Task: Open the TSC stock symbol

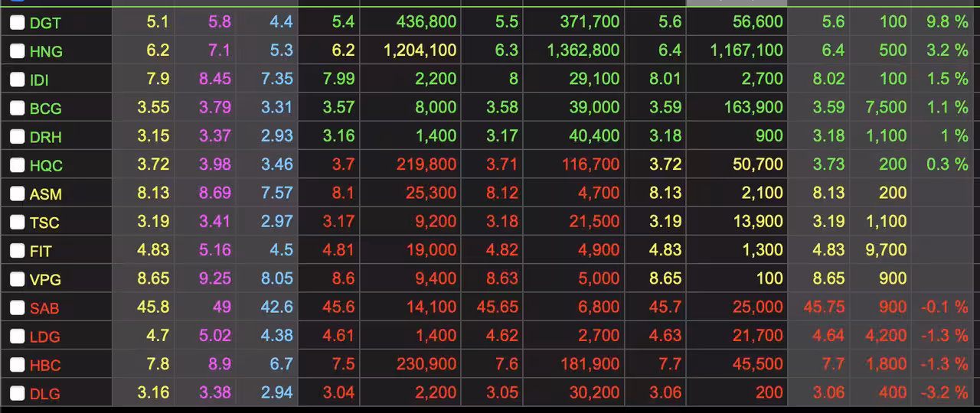Action: pos(44,223)
